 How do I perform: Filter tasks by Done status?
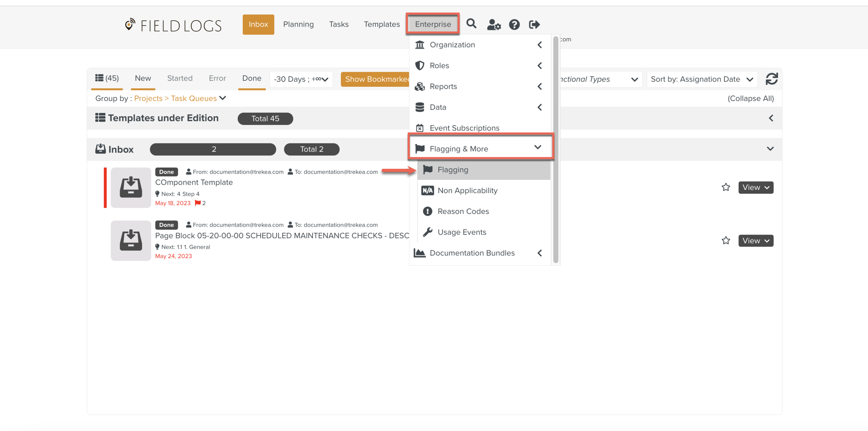click(252, 78)
